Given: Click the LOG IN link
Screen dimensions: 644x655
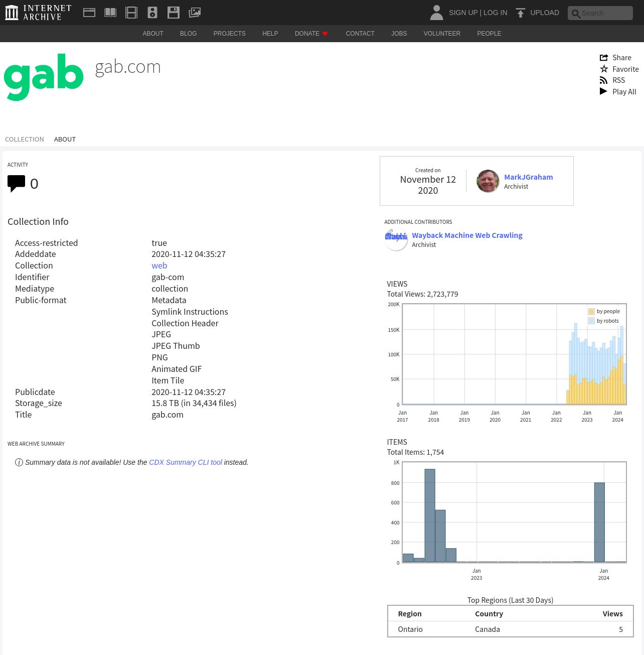Looking at the screenshot, I should [x=495, y=13].
